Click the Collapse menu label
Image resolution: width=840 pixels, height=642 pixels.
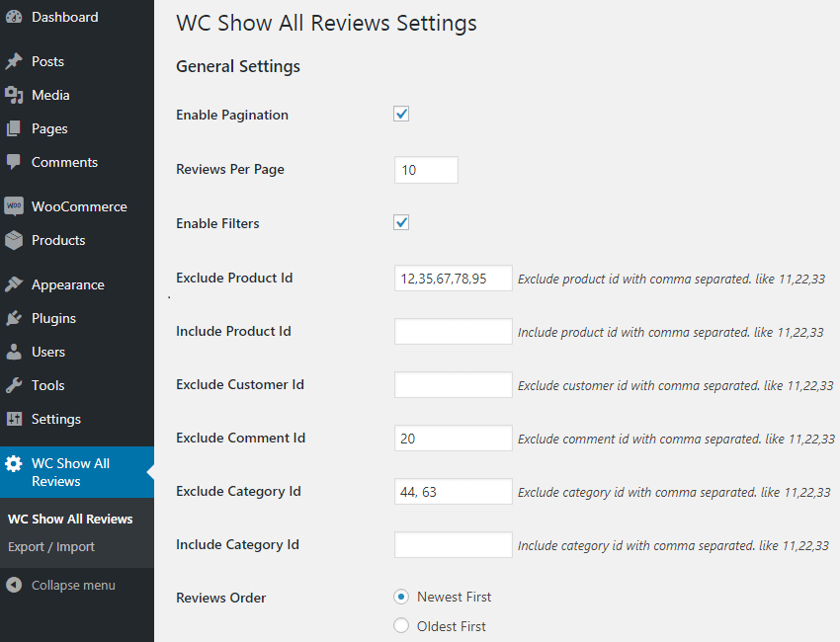pyautogui.click(x=73, y=586)
